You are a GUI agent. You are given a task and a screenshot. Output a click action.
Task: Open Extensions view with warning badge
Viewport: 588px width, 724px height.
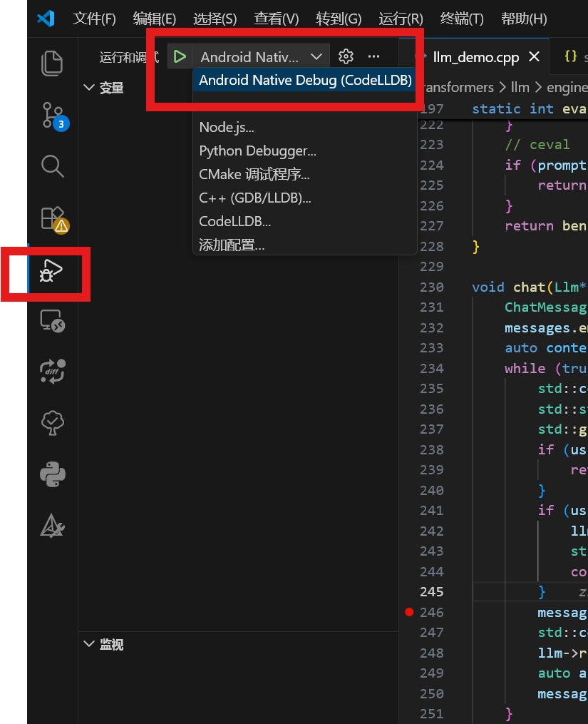point(53,218)
